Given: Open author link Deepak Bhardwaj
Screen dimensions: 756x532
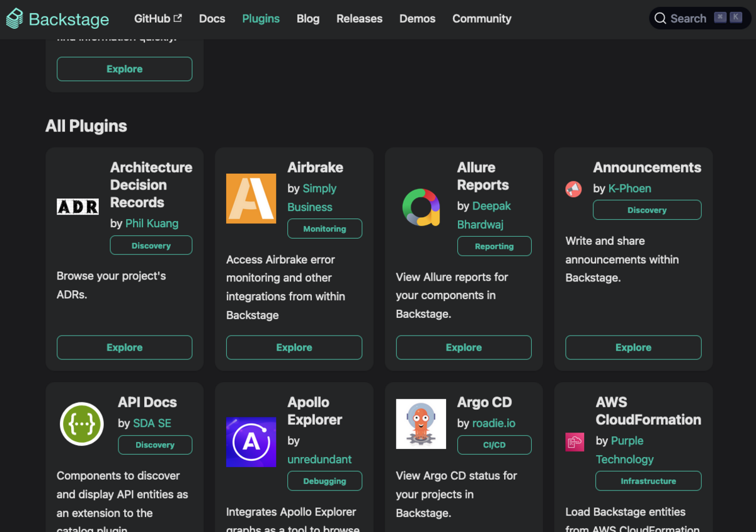Looking at the screenshot, I should coord(484,215).
